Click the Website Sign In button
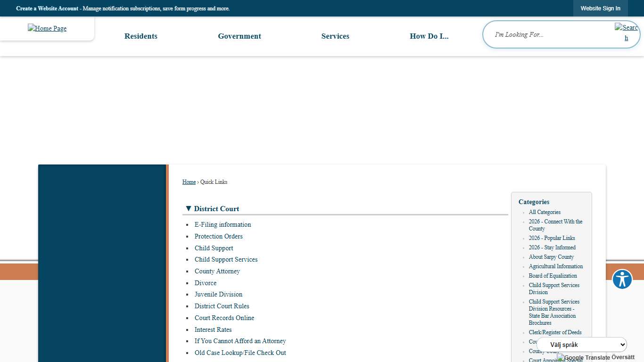This screenshot has height=362, width=644. (x=600, y=8)
